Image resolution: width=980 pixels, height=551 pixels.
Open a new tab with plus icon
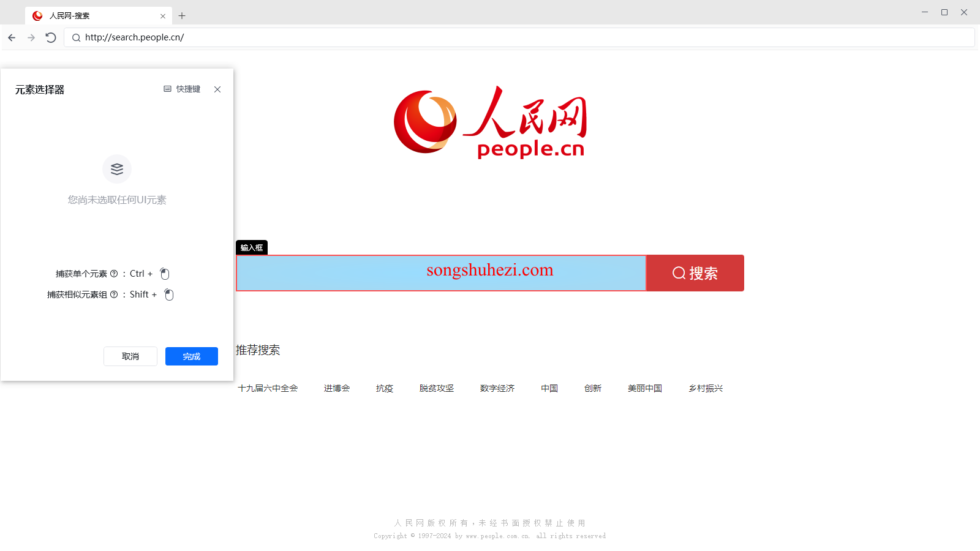pos(182,16)
